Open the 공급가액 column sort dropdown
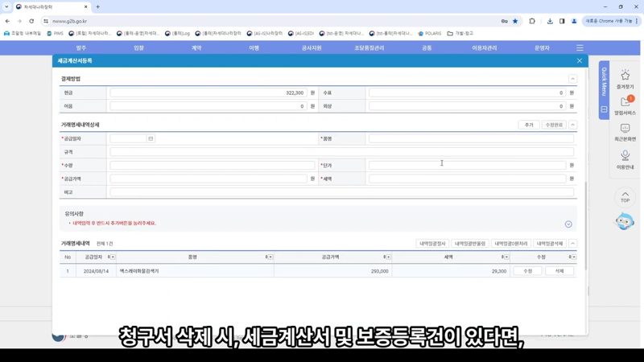 (x=387, y=257)
